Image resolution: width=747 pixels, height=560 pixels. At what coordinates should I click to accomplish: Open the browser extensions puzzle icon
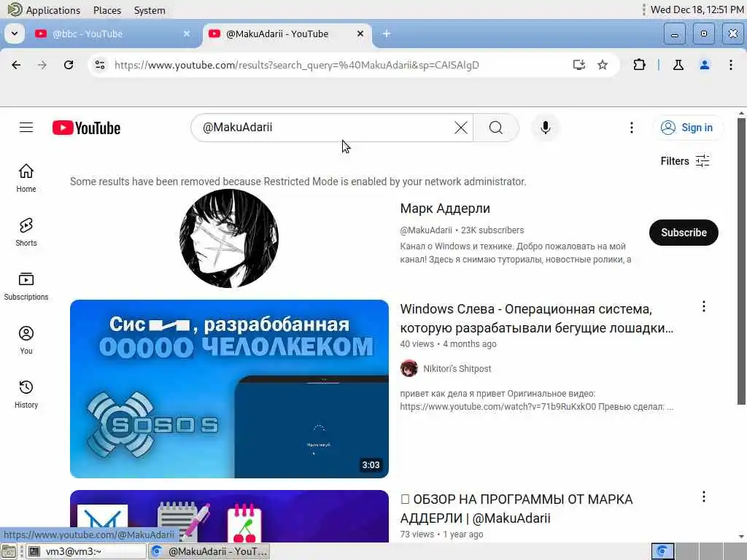click(x=639, y=65)
